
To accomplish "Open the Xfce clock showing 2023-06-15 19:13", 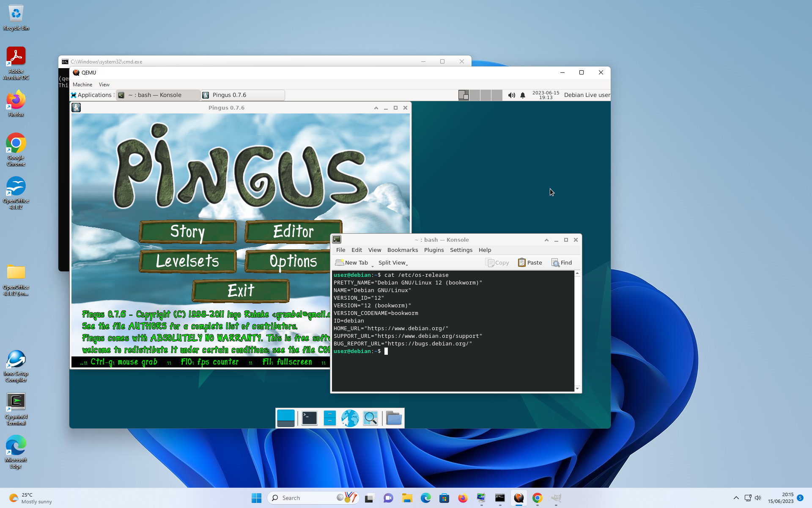I will pos(546,95).
